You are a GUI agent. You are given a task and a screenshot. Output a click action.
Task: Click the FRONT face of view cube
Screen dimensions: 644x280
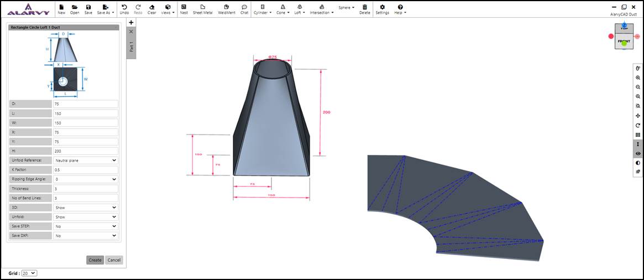click(x=624, y=42)
